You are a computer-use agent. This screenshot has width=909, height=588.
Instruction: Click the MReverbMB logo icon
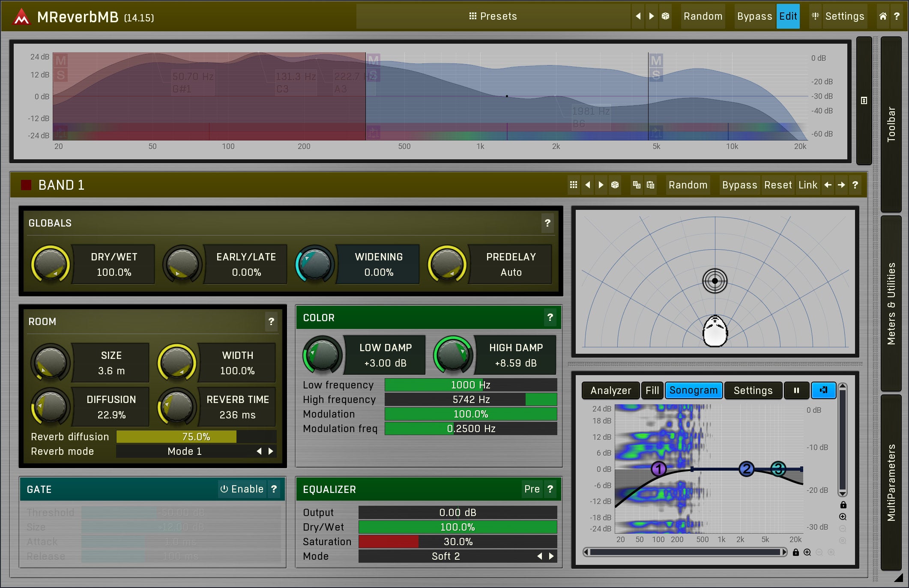tap(21, 17)
